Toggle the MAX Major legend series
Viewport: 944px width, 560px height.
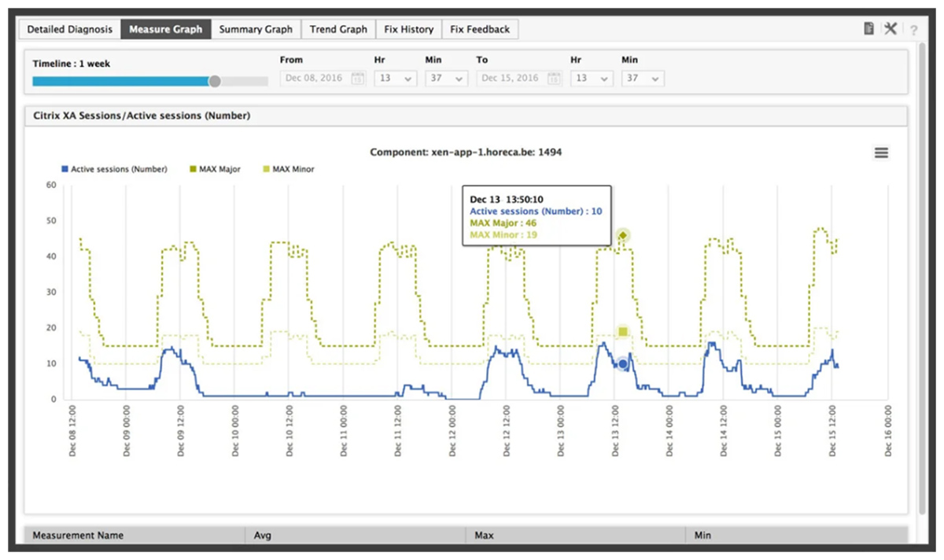[x=215, y=169]
